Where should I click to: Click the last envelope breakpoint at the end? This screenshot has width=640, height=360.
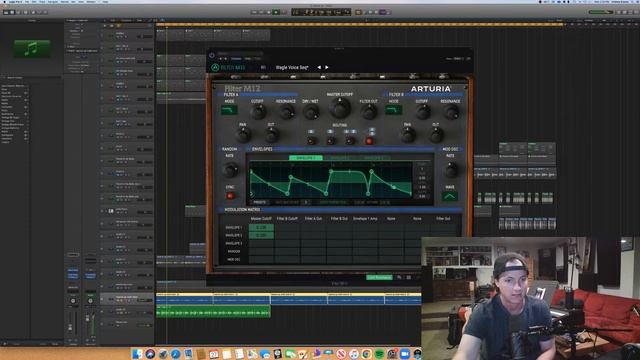410,193
